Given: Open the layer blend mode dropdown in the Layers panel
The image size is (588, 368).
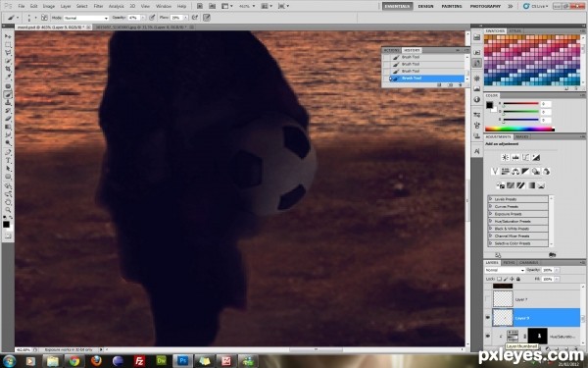Looking at the screenshot, I should (505, 270).
